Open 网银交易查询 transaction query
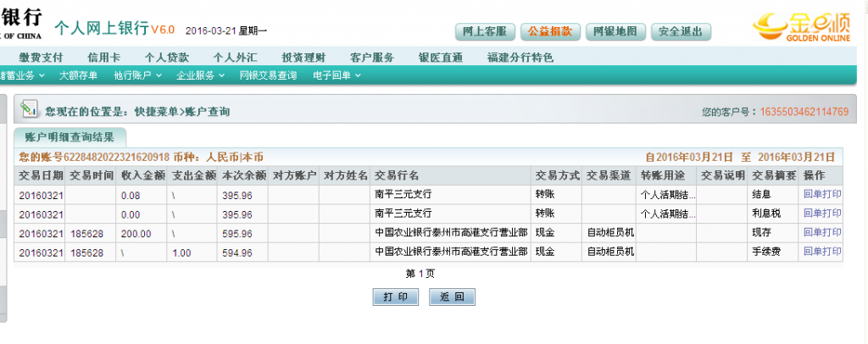The width and height of the screenshot is (868, 344). point(268,75)
